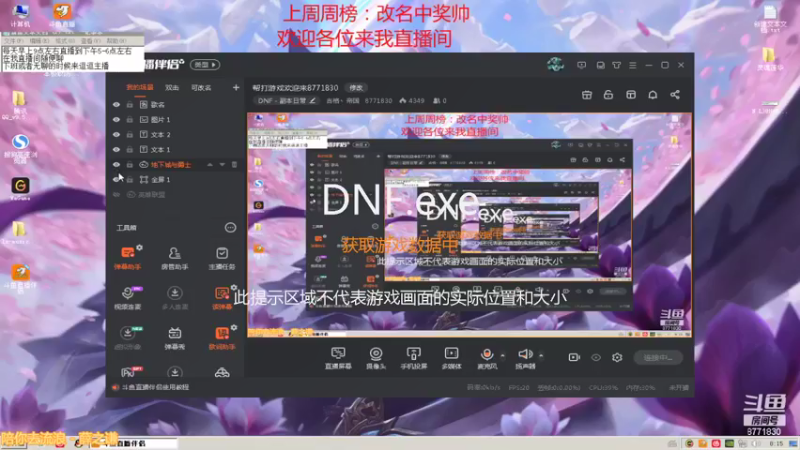Add 直播屏幕 screen capture source

coord(338,358)
